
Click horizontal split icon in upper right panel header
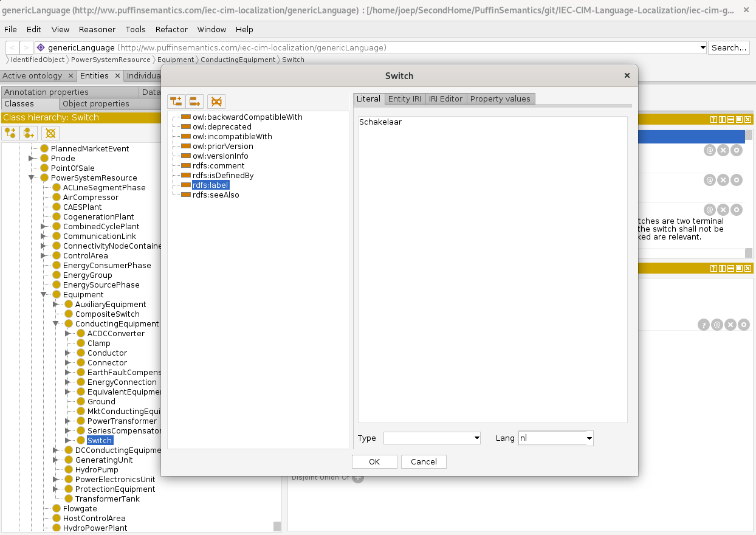(x=731, y=120)
